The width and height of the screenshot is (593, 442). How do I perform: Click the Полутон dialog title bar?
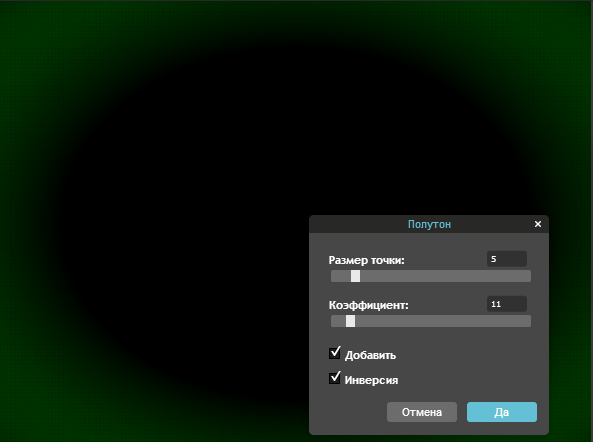point(429,224)
